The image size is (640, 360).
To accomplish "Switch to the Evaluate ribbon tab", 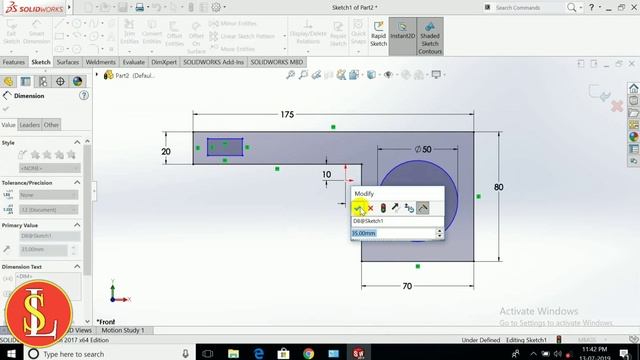I will click(x=133, y=62).
